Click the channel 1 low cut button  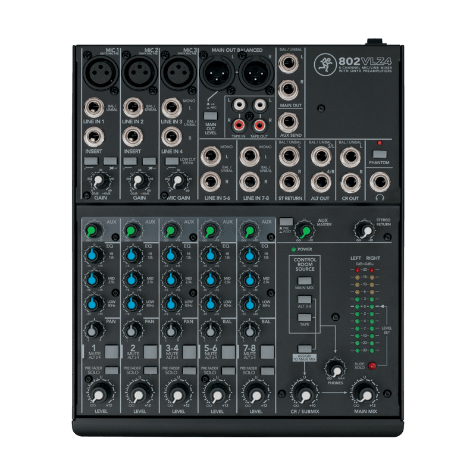click(91, 161)
